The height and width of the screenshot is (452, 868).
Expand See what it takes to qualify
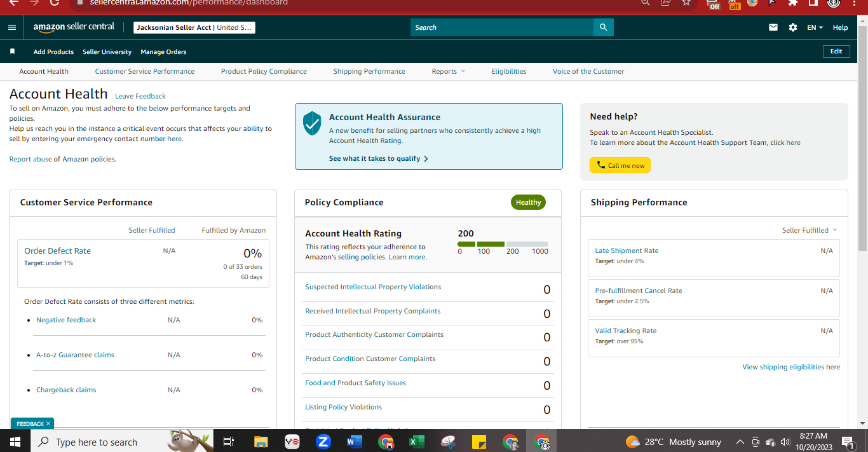click(379, 158)
